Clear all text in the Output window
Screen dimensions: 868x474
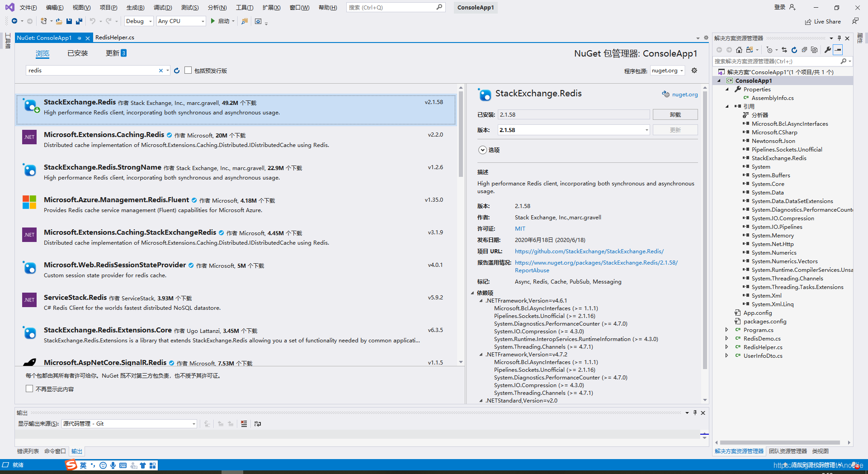click(244, 424)
